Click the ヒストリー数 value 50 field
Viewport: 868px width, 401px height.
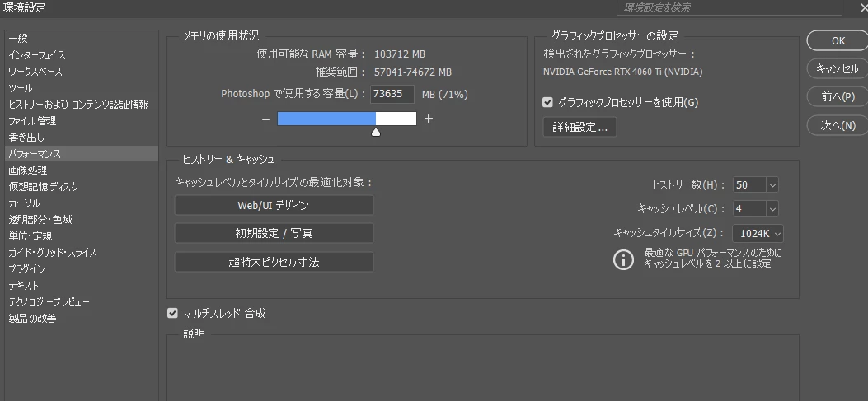(x=750, y=185)
